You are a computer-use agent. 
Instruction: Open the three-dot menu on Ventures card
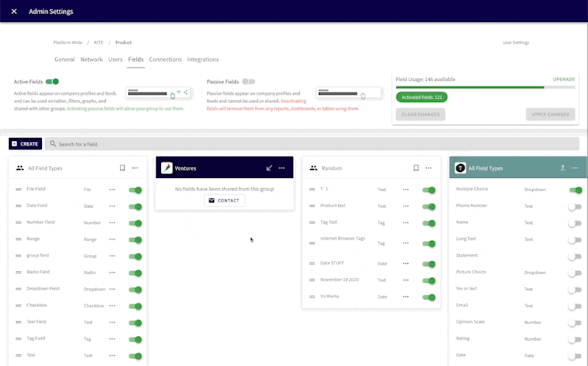pos(282,168)
